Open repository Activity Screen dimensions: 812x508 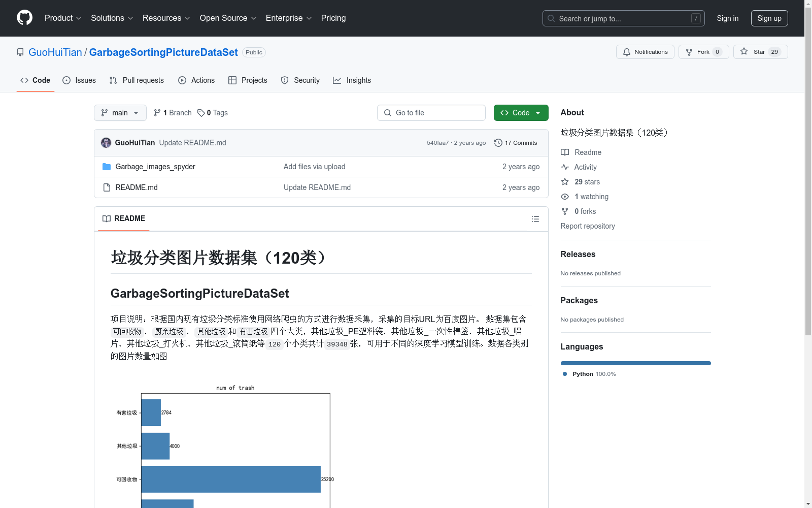click(585, 167)
